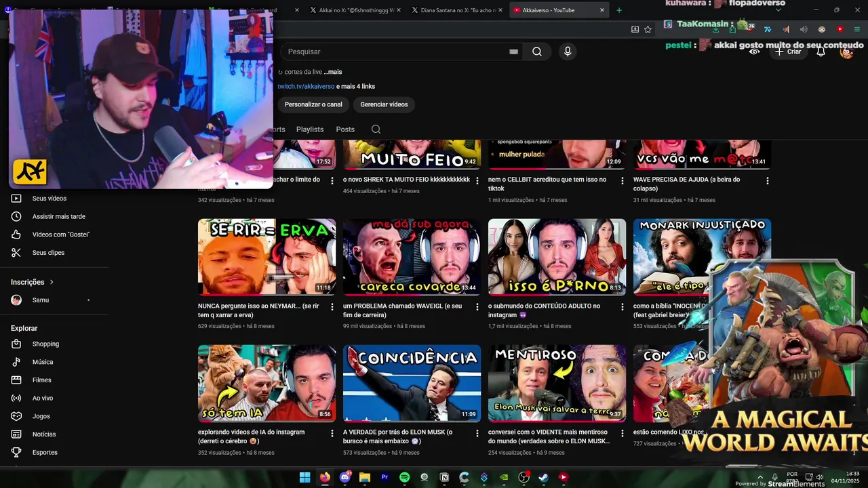
Task: Open the 'COINCIDÊNCIA' Elon Musk video thumbnail
Action: click(412, 383)
